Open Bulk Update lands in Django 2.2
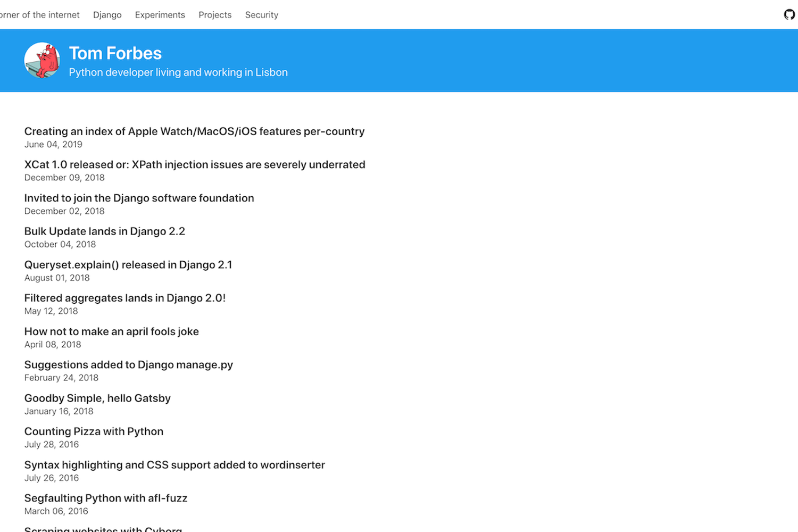The width and height of the screenshot is (798, 532). tap(105, 231)
